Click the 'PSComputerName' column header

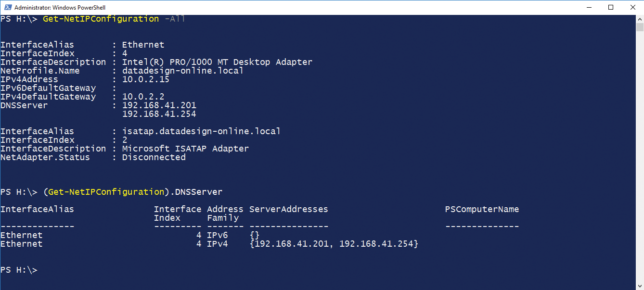[482, 209]
